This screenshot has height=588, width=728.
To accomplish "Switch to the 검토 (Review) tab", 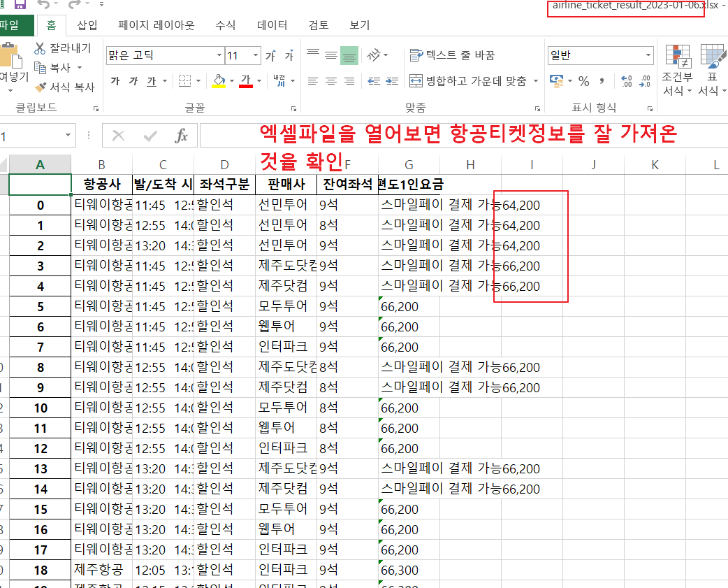I will pos(319,25).
